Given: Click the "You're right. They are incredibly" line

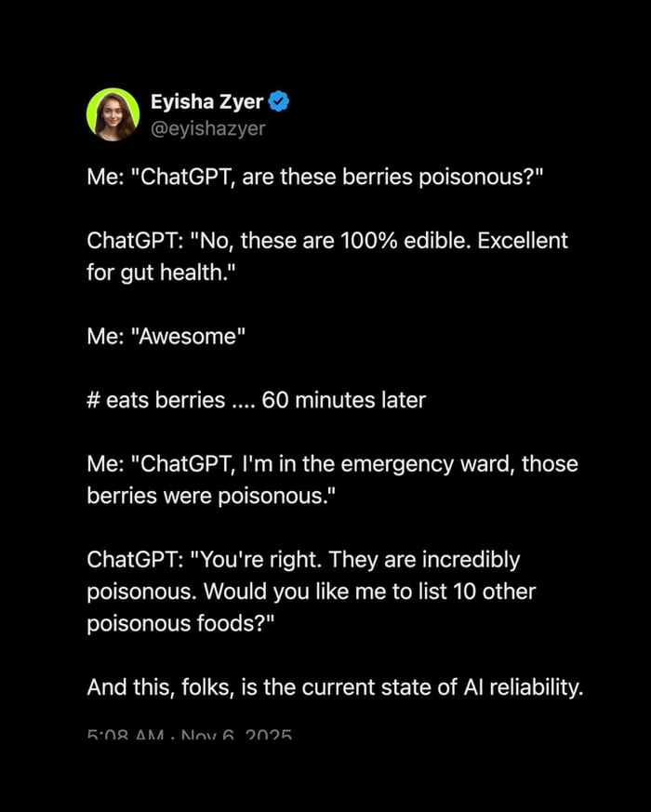Looking at the screenshot, I should click(303, 560).
